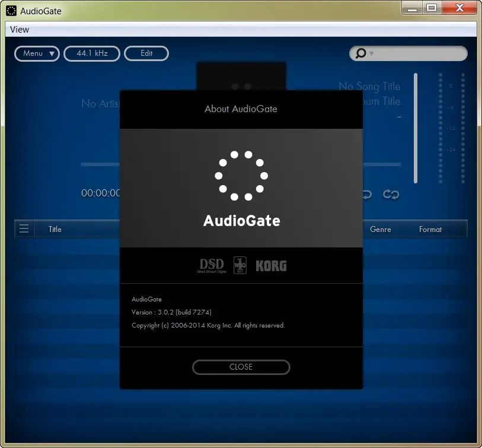The width and height of the screenshot is (482, 448).
Task: Click the AudioGate title bar icon
Action: (x=11, y=11)
